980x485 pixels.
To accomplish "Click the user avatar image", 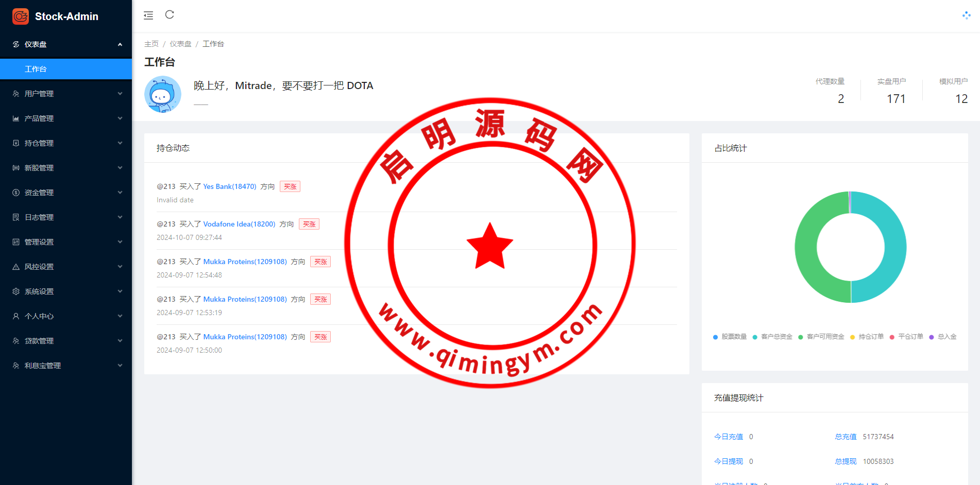I will click(x=163, y=94).
